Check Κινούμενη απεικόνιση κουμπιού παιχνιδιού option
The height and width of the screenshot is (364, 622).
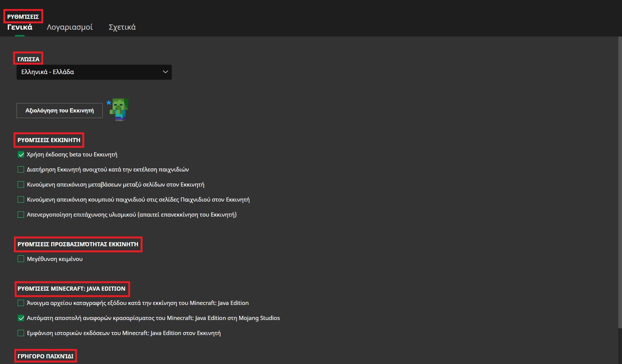click(x=21, y=200)
